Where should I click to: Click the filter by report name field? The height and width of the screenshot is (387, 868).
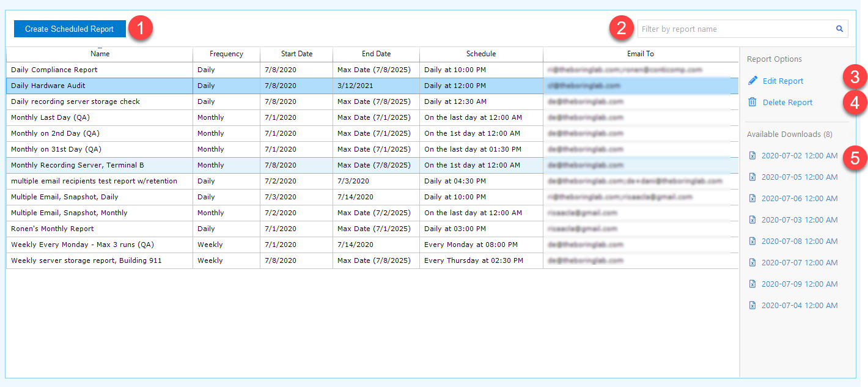734,28
